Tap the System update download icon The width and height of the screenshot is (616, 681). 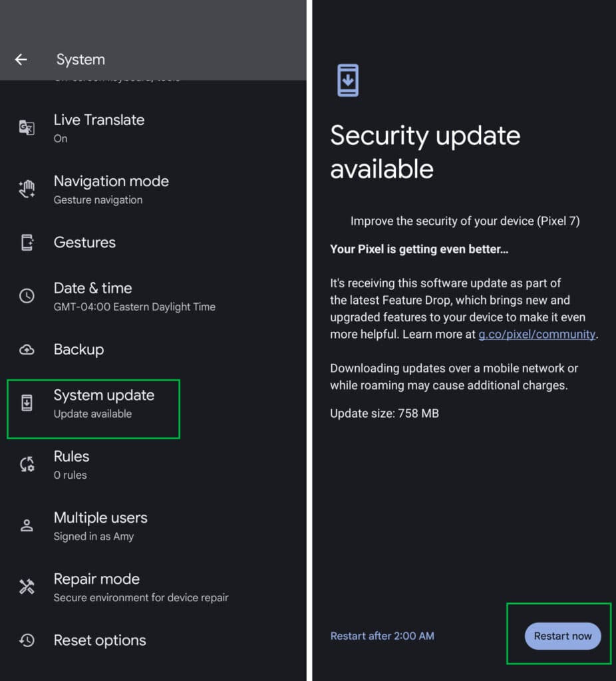click(x=27, y=403)
